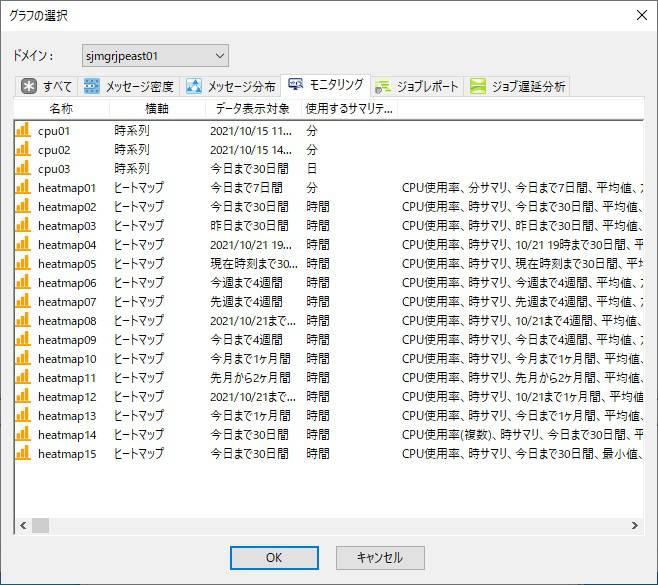Click the bar chart icon beside cpu02
The height and width of the screenshot is (585, 658).
click(23, 149)
